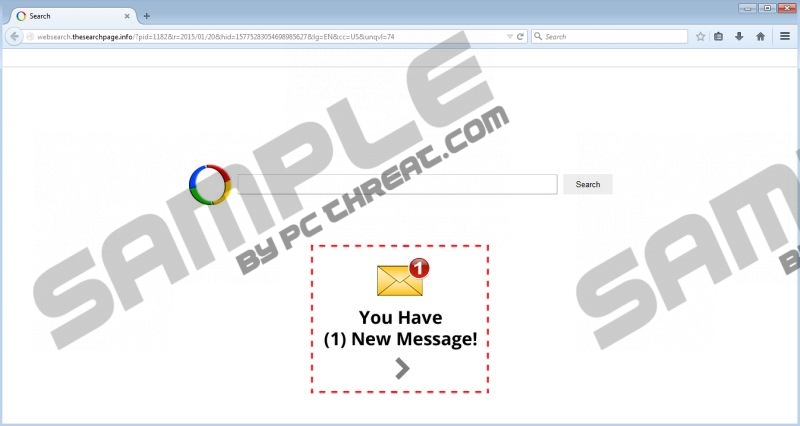Close the Search tab
The width and height of the screenshot is (800, 426).
pos(127,16)
